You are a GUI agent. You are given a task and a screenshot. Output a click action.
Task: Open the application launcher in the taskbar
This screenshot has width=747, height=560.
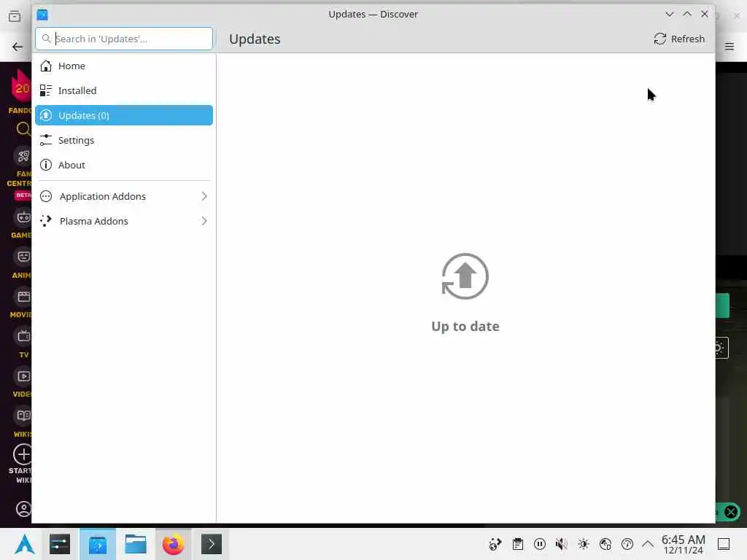coord(24,544)
